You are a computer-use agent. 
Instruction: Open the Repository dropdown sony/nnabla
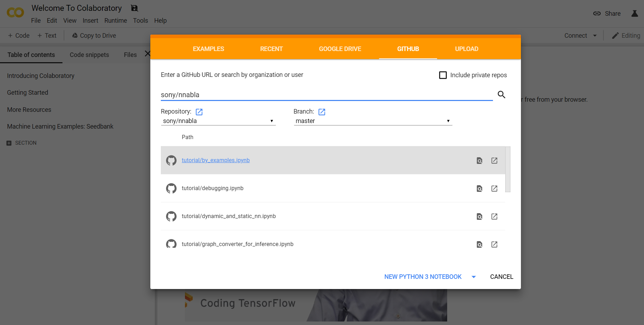pyautogui.click(x=218, y=121)
